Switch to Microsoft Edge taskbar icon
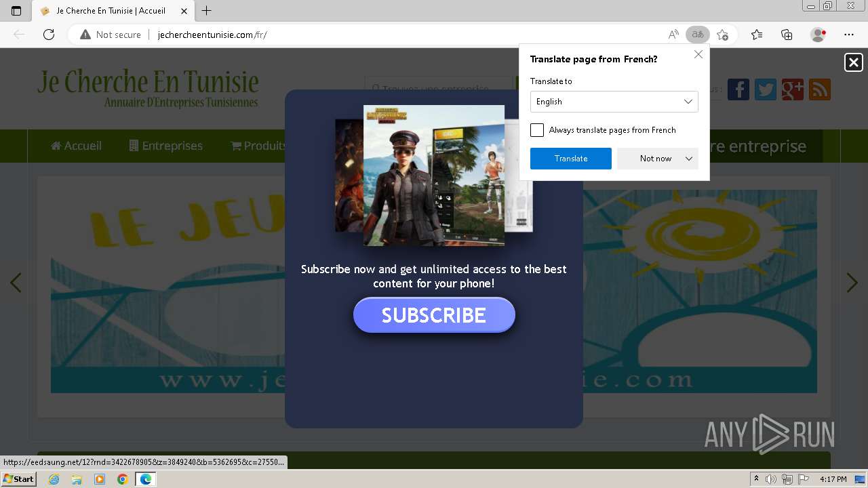The image size is (868, 488). 146,479
